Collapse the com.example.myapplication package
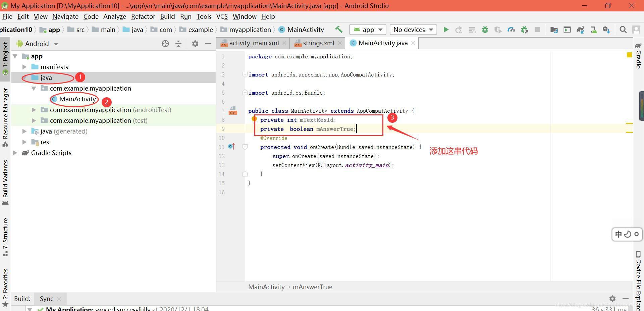Image resolution: width=644 pixels, height=311 pixels. click(34, 89)
